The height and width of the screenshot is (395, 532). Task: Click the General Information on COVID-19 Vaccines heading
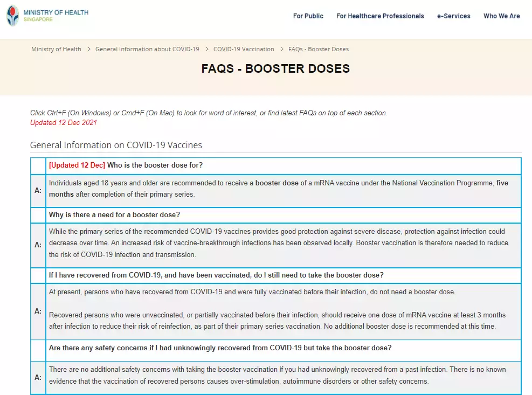click(x=116, y=145)
